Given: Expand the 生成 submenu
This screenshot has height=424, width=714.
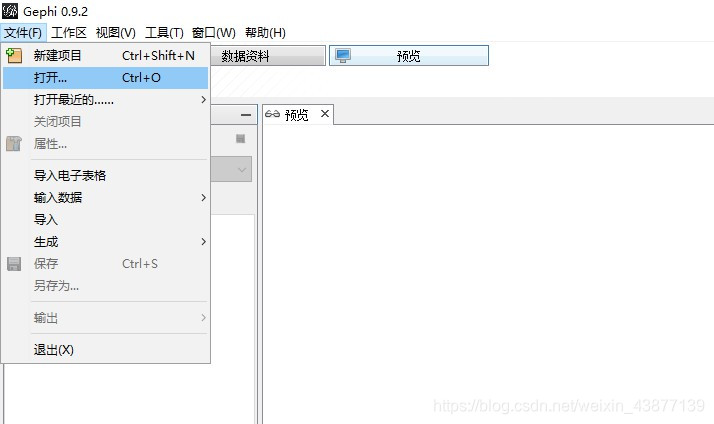Looking at the screenshot, I should 106,242.
